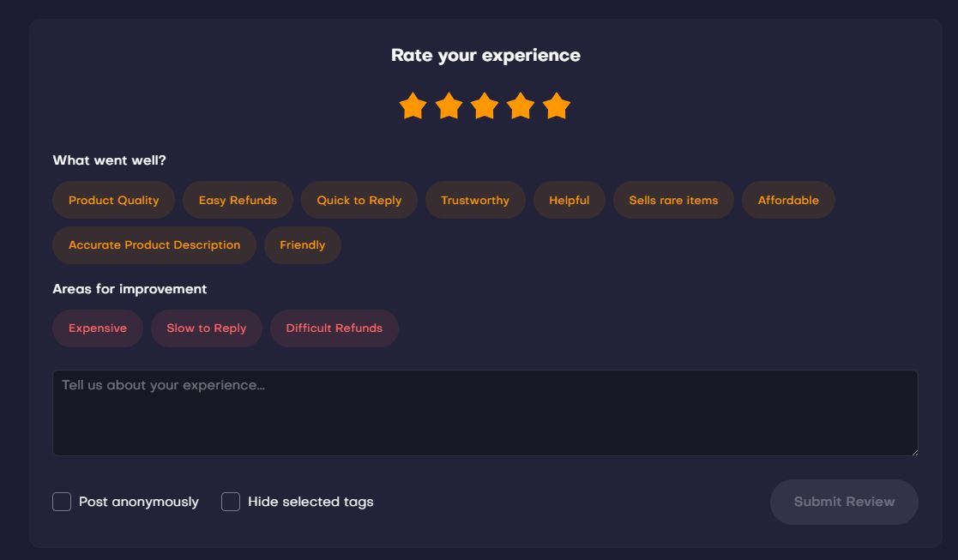Rate four stars
Image resolution: width=958 pixels, height=560 pixels.
pyautogui.click(x=521, y=106)
